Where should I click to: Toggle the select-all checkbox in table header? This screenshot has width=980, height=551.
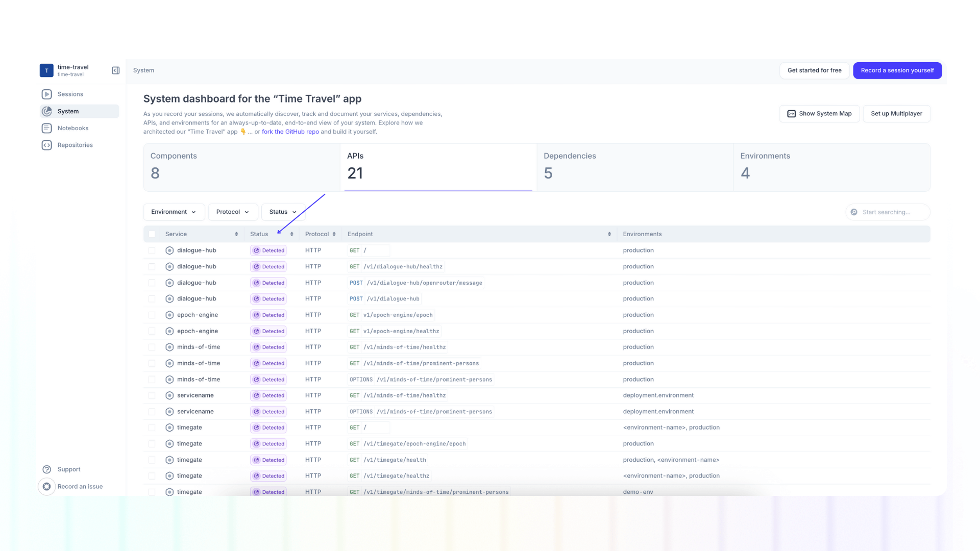152,234
